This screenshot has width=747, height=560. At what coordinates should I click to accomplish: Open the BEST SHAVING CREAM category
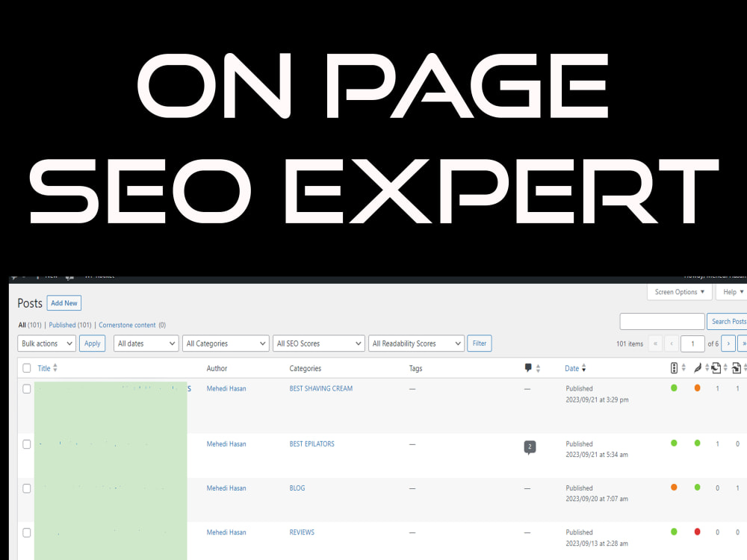click(x=321, y=388)
